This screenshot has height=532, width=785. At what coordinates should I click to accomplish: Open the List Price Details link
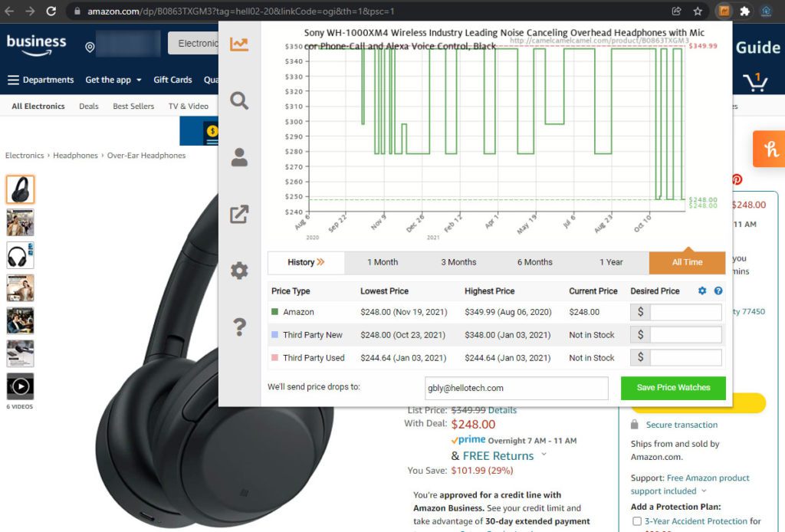[x=502, y=410]
